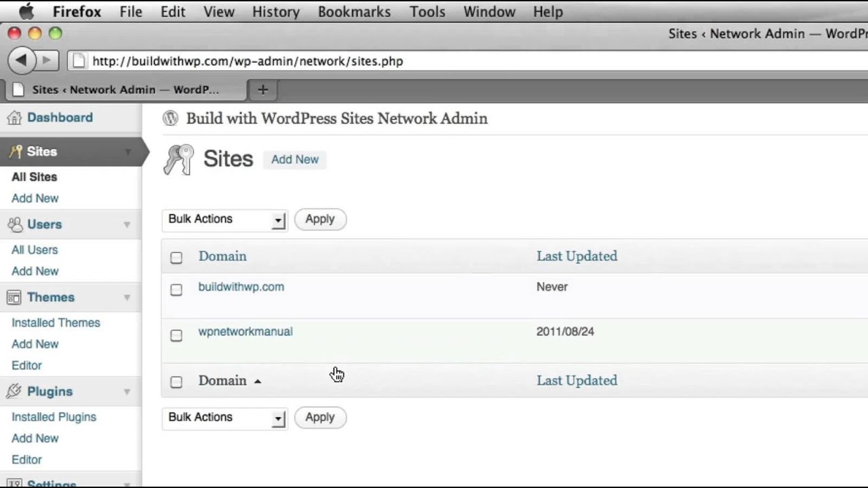
Task: Click the Sites keys icon in sidebar
Action: click(x=15, y=152)
